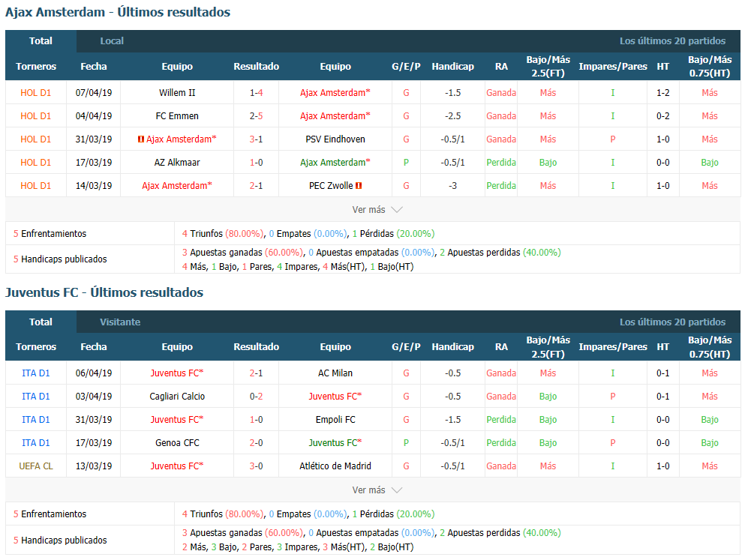
Task: Click '5 Enfrentamientos' in the Ajax Amsterdam summary
Action: click(x=50, y=233)
